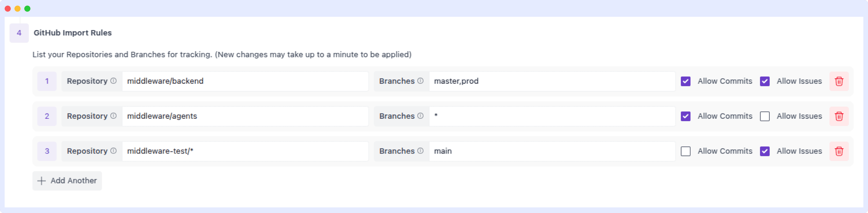Select the branches field showing master,prod
This screenshot has width=868, height=213.
[x=553, y=81]
